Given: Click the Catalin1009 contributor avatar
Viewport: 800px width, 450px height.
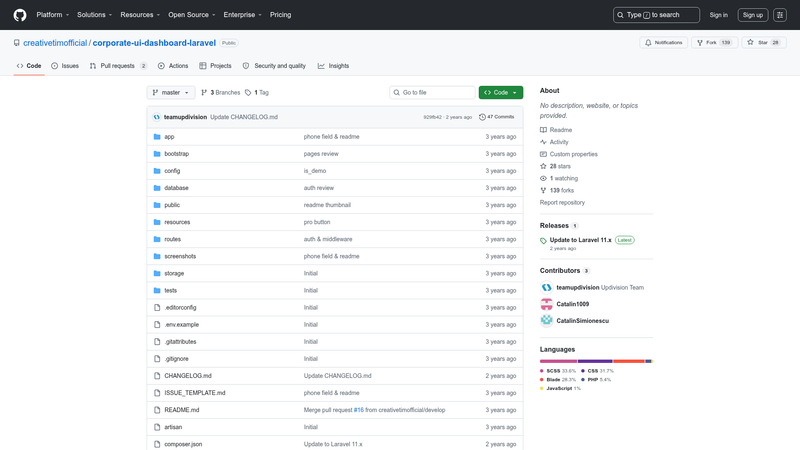Looking at the screenshot, I should [546, 304].
